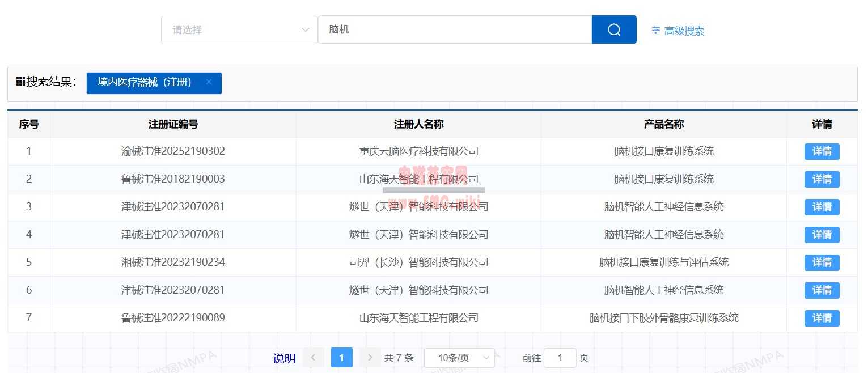Click 司羿（长沙）智能科技有限公司
The width and height of the screenshot is (868, 373).
(x=418, y=262)
